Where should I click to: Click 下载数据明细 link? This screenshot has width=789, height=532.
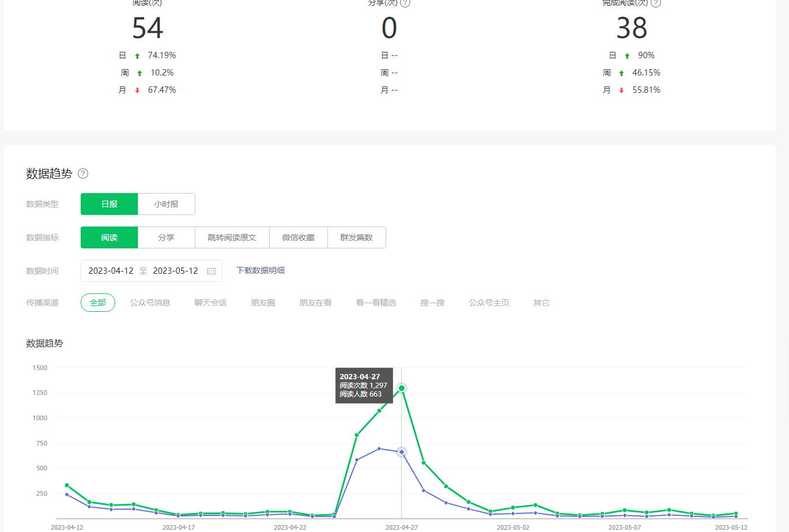click(261, 270)
